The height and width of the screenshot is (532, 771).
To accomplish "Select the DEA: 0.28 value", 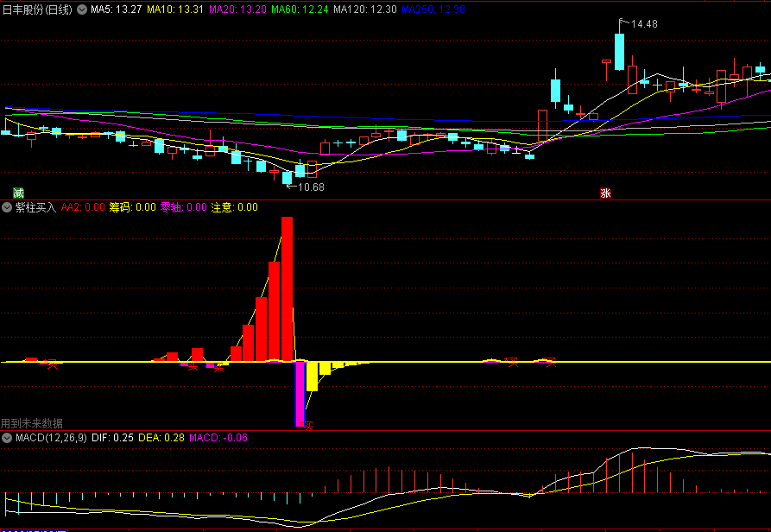I will tap(161, 438).
